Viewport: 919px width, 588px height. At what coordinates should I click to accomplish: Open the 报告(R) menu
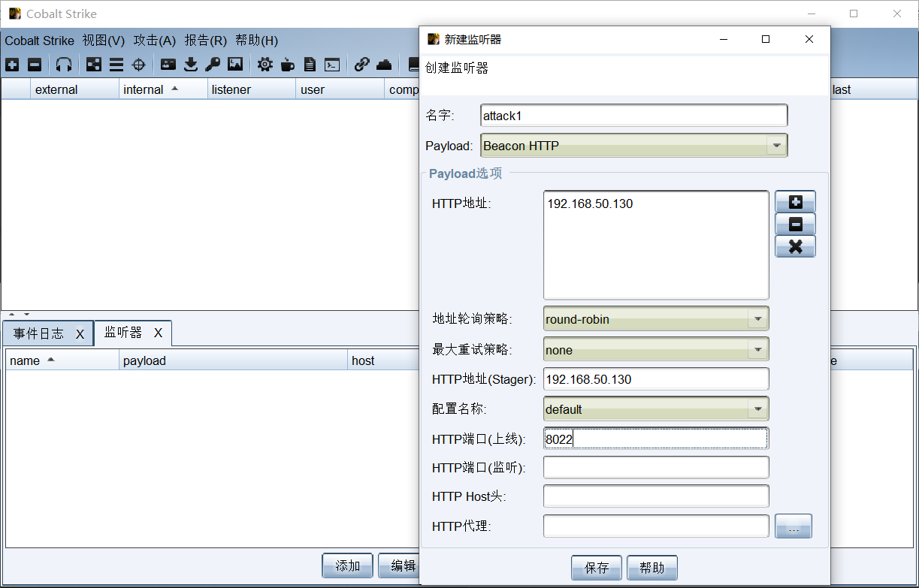pos(206,41)
